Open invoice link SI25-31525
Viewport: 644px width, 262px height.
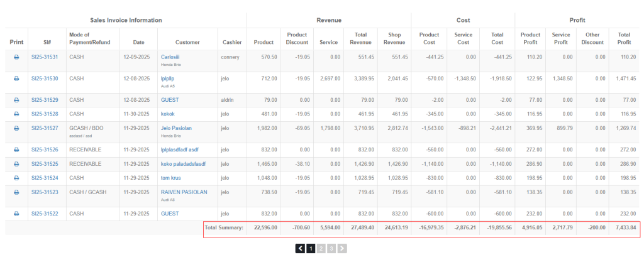point(45,164)
